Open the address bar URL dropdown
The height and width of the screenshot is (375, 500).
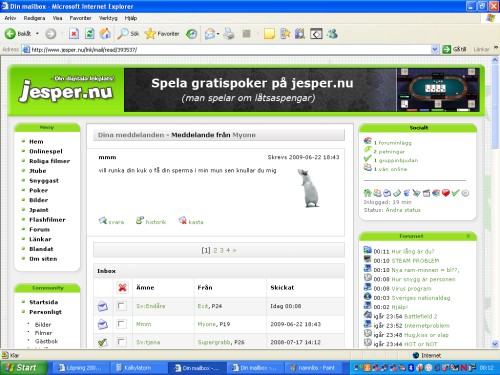[x=435, y=50]
